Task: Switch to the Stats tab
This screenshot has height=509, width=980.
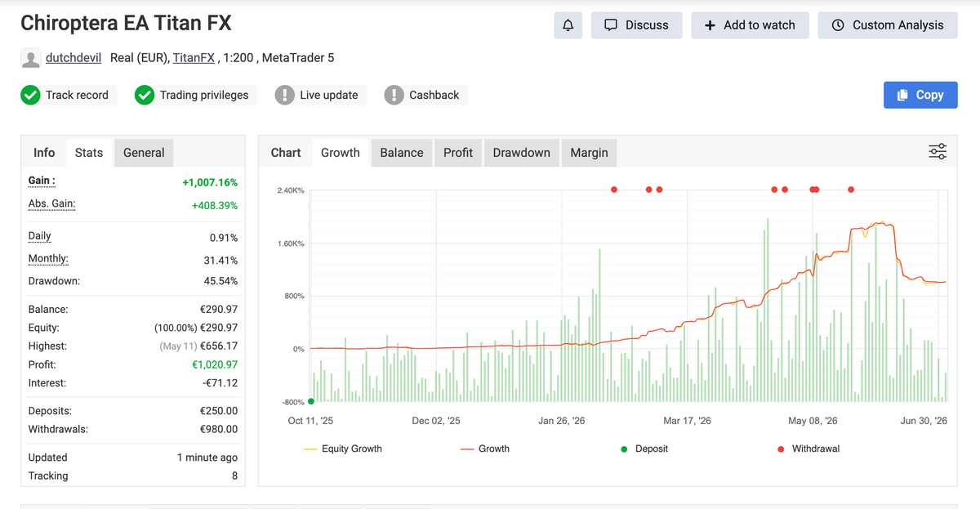Action: [89, 153]
